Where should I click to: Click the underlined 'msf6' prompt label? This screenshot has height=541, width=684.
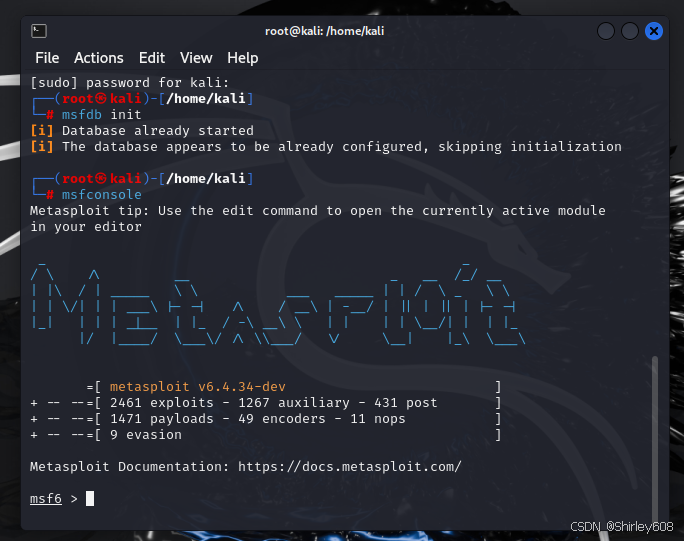[x=45, y=499]
